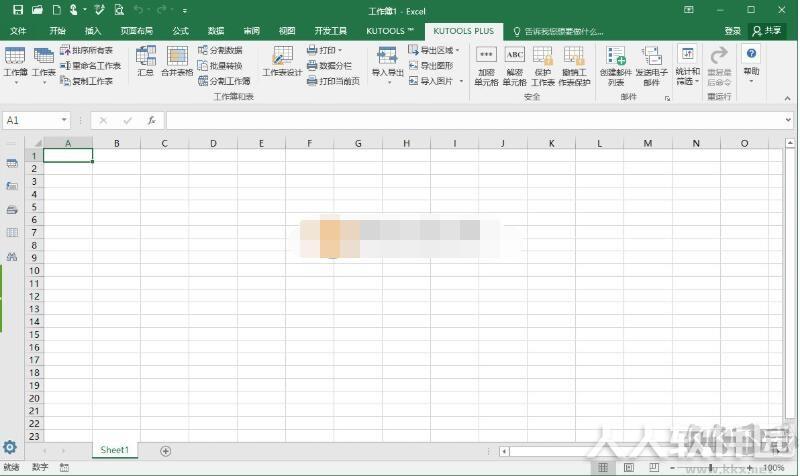The width and height of the screenshot is (800, 476).
Task: Click 分割数据 (Split data)
Action: [220, 50]
